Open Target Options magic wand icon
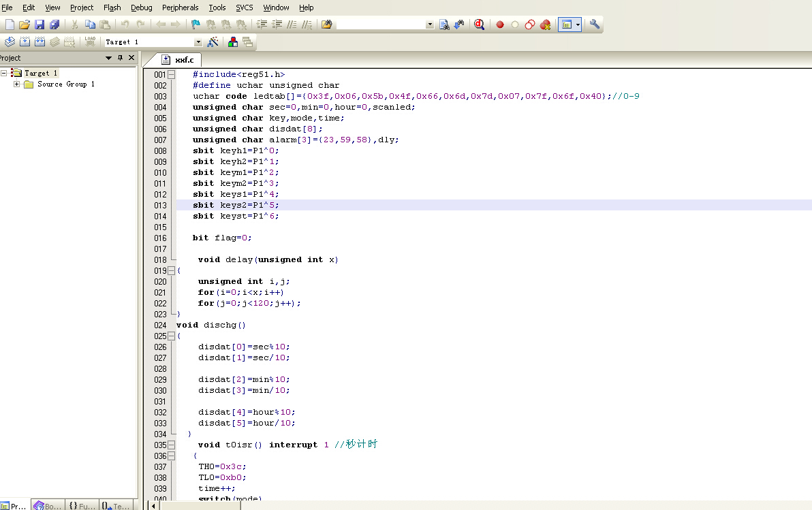The image size is (812, 510). tap(213, 42)
